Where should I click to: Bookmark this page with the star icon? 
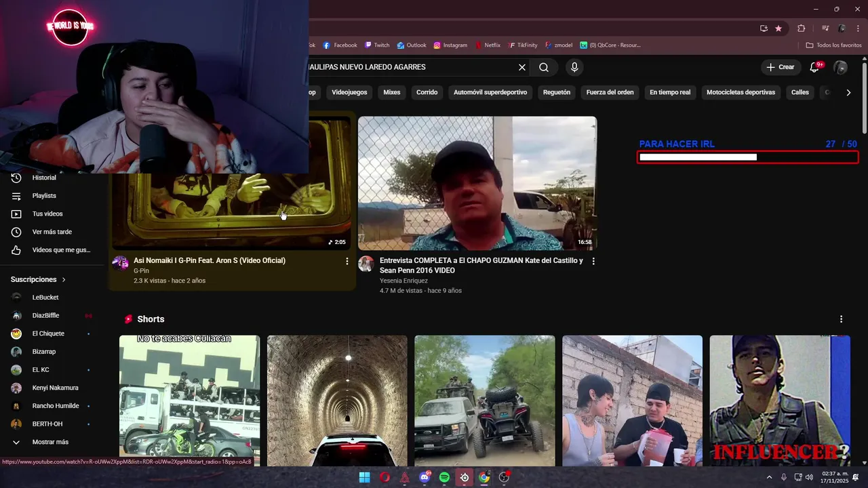pyautogui.click(x=778, y=28)
